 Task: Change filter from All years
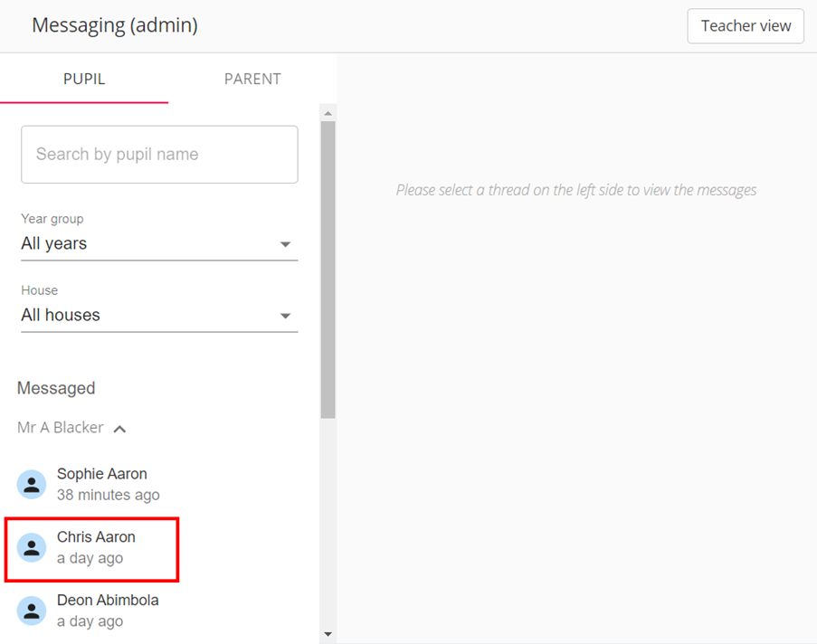point(54,243)
